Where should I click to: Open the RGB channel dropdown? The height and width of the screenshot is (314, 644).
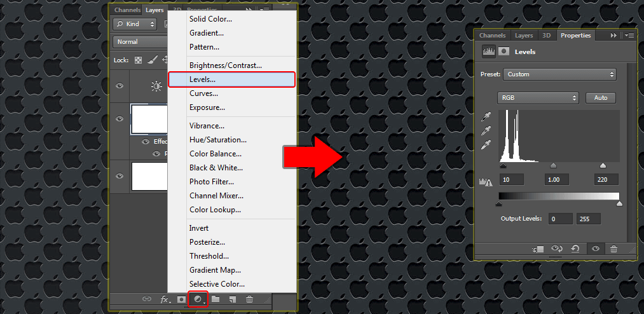[538, 98]
